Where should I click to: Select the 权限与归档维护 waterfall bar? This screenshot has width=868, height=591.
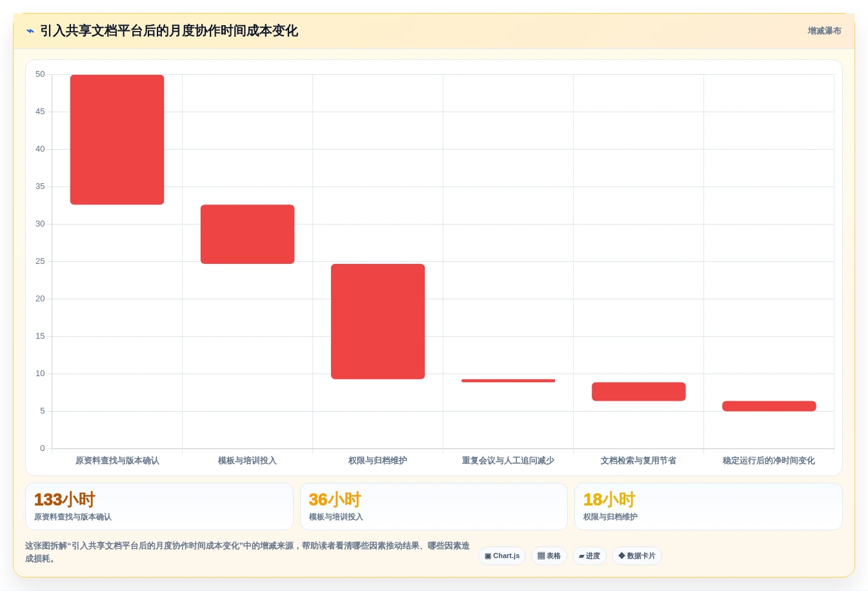378,321
